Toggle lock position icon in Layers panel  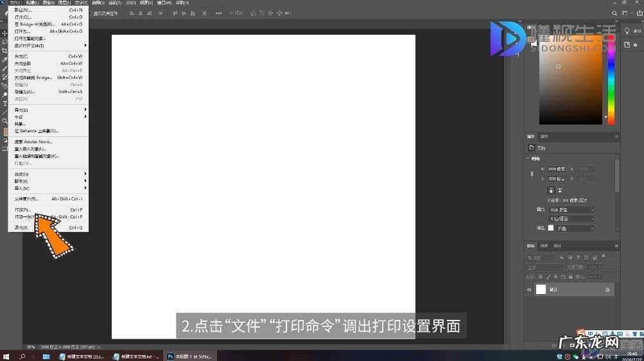coord(555,277)
